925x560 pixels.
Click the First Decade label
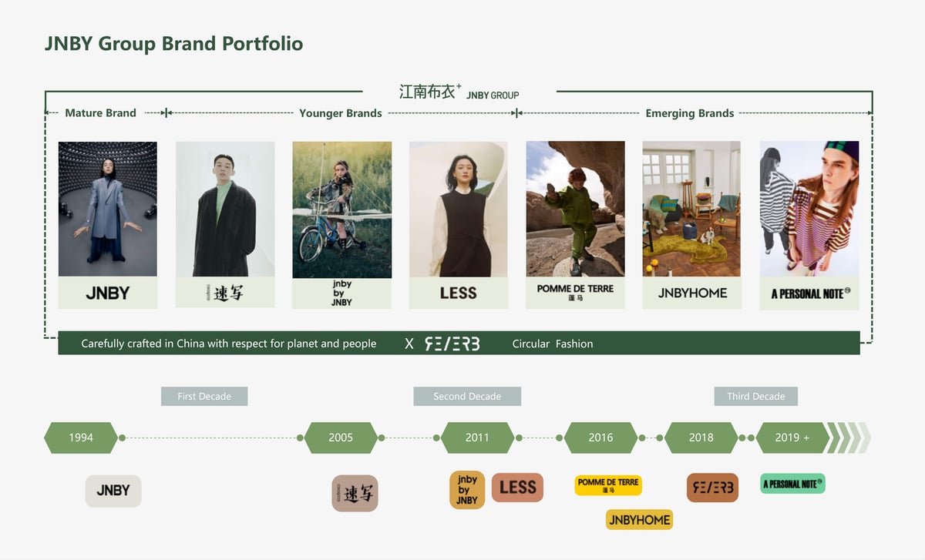point(204,396)
